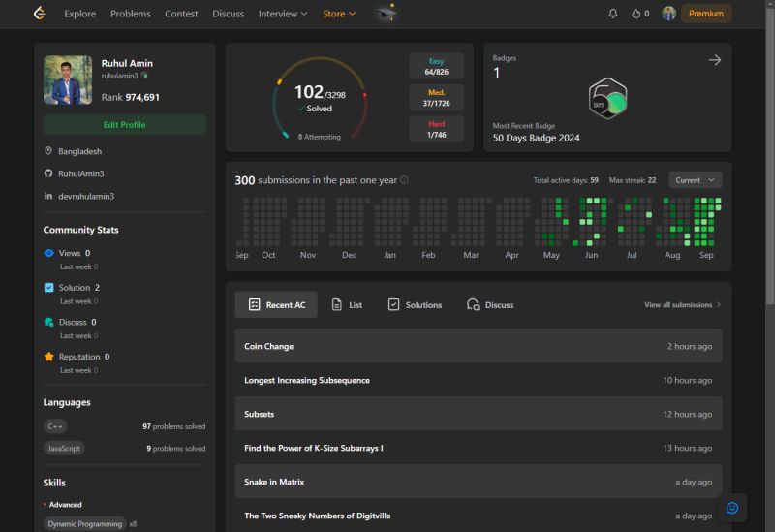
Task: Open the notifications bell icon
Action: (x=612, y=14)
